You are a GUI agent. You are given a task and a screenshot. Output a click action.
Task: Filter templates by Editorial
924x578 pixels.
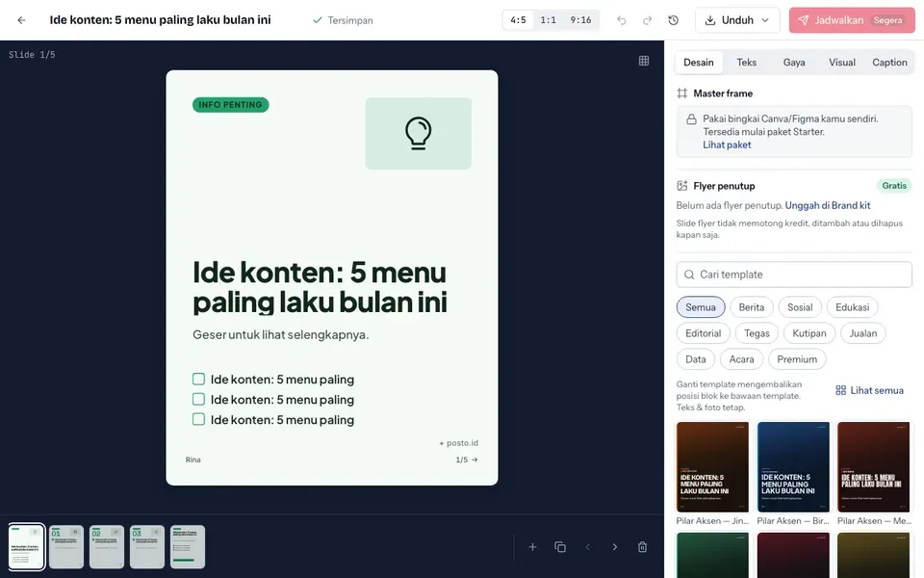tap(703, 333)
